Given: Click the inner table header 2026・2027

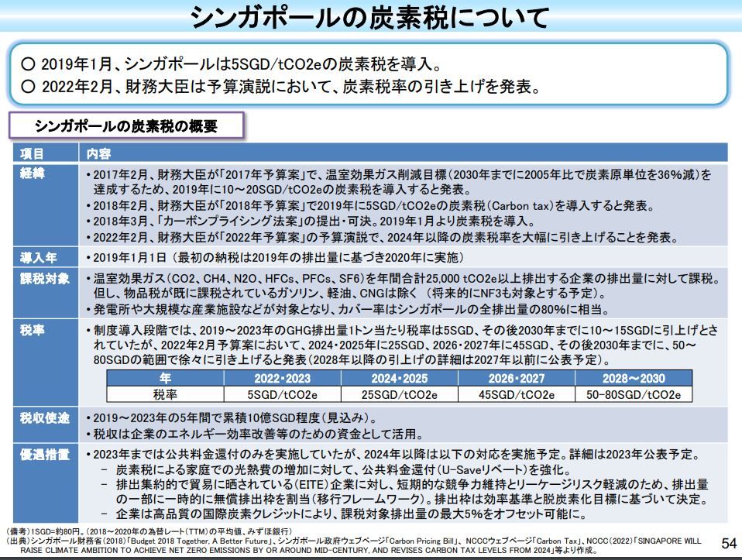Looking at the screenshot, I should 517,378.
